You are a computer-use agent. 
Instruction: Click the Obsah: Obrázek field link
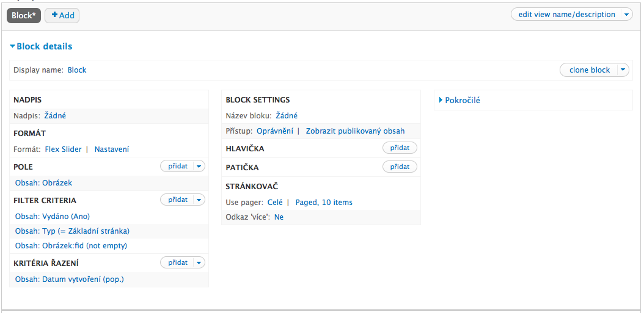pos(43,183)
